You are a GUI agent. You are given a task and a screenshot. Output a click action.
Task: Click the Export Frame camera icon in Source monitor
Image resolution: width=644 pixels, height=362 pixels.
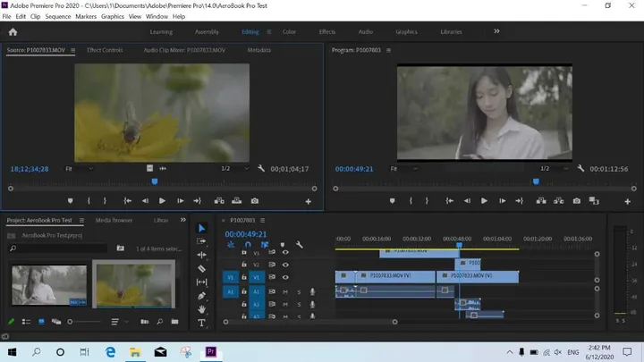(255, 201)
